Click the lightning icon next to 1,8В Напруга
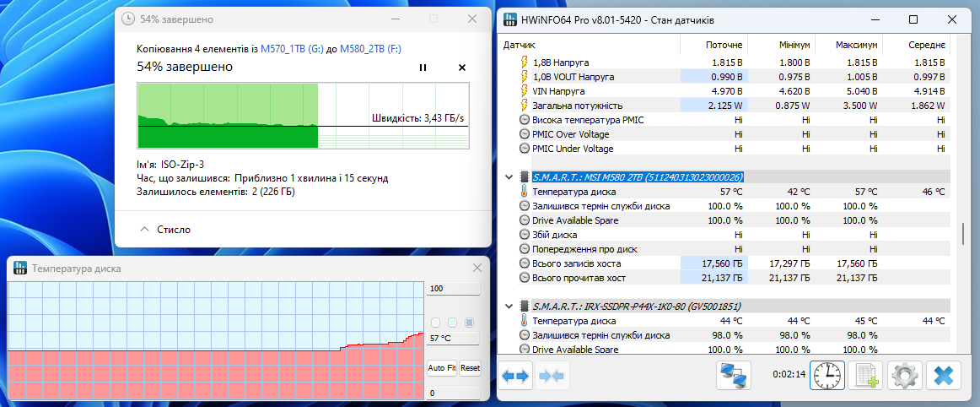The image size is (980, 407). (x=524, y=62)
